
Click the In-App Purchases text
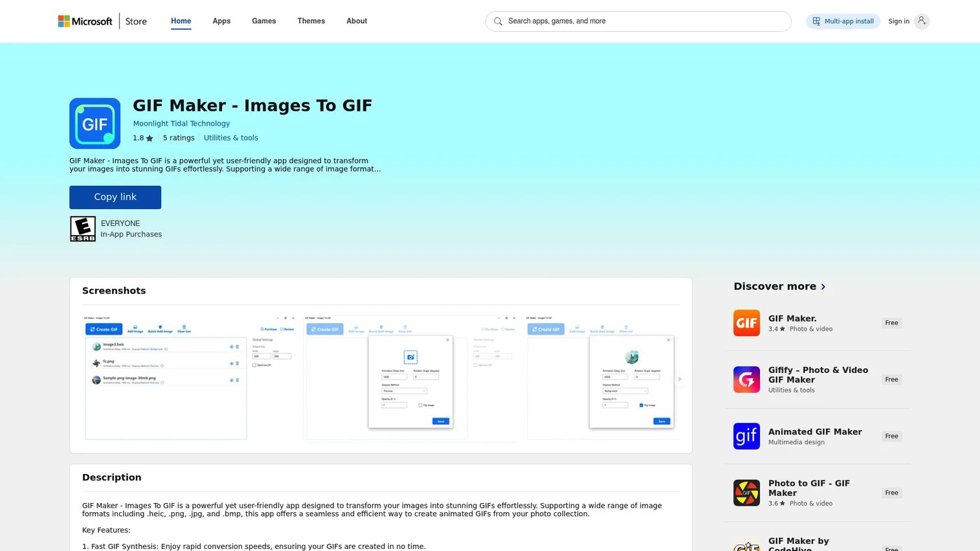(131, 234)
